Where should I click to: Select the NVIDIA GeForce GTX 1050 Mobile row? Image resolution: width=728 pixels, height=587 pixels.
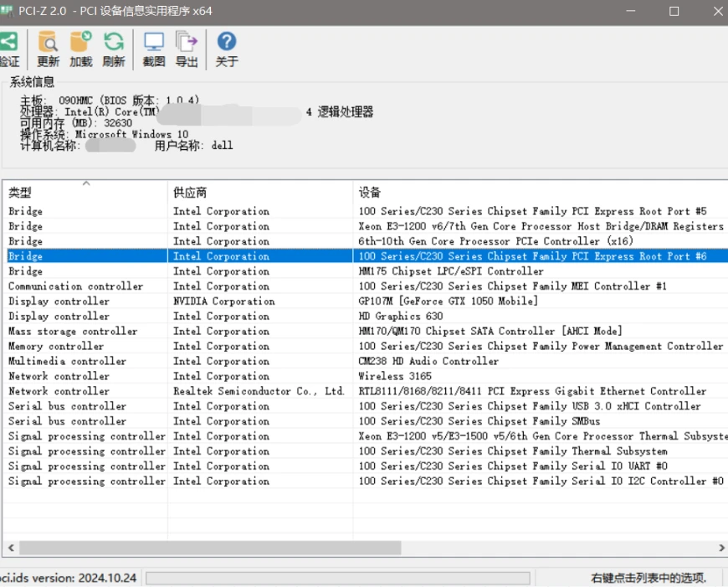(x=448, y=301)
